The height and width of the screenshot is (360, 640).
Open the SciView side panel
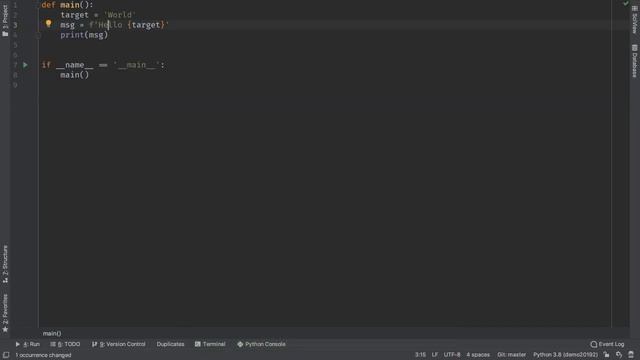tap(634, 20)
